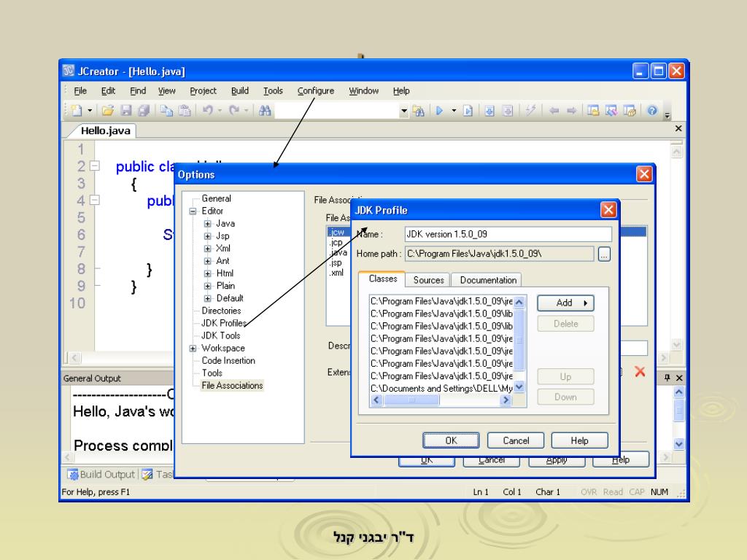
Task: Click the Build Project toolbar icon
Action: point(489,111)
